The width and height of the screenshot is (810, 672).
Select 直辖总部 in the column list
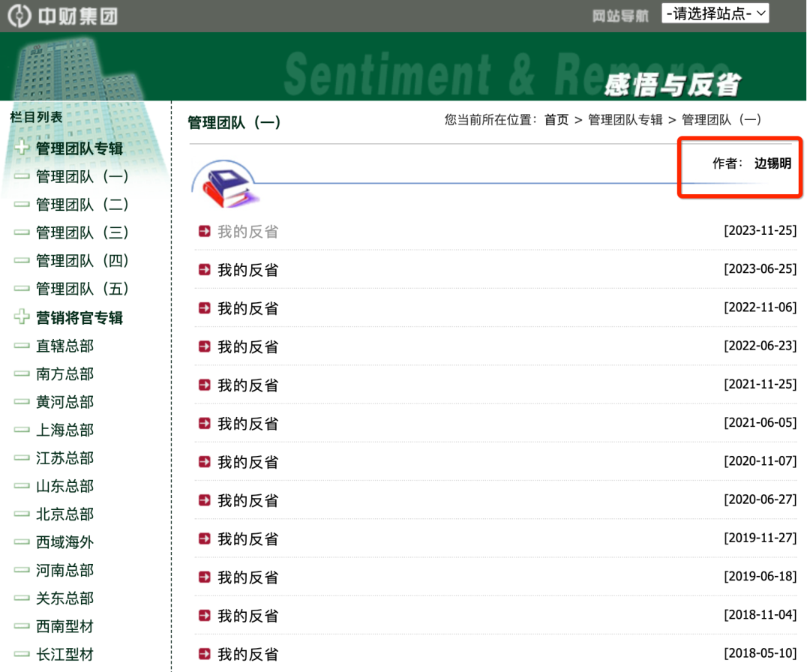click(64, 346)
